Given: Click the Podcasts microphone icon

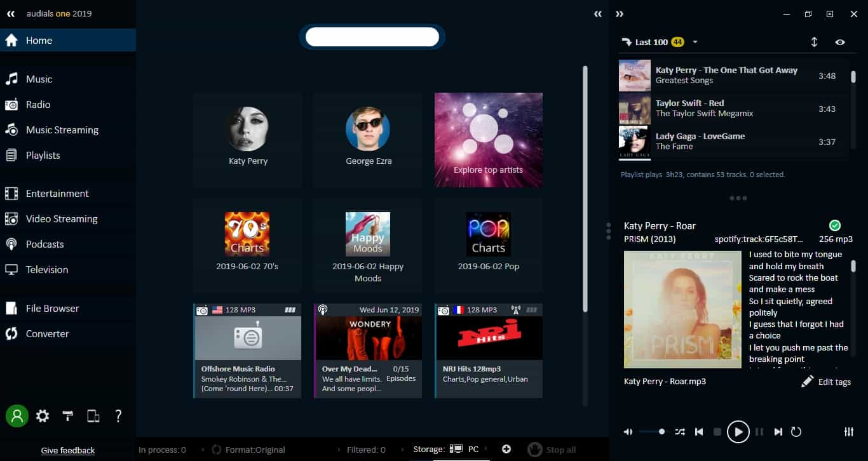Looking at the screenshot, I should (11, 244).
